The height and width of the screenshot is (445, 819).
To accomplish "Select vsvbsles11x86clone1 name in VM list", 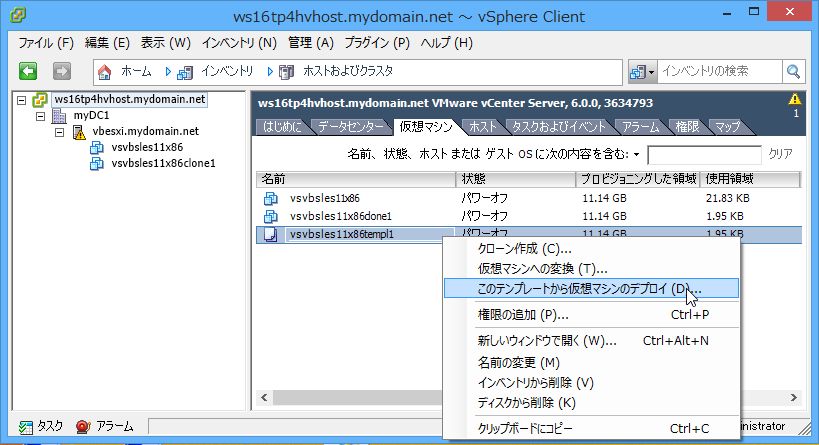I will (341, 216).
